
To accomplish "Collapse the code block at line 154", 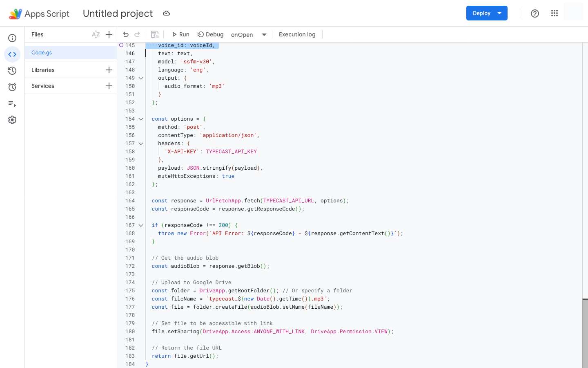I will (x=141, y=119).
